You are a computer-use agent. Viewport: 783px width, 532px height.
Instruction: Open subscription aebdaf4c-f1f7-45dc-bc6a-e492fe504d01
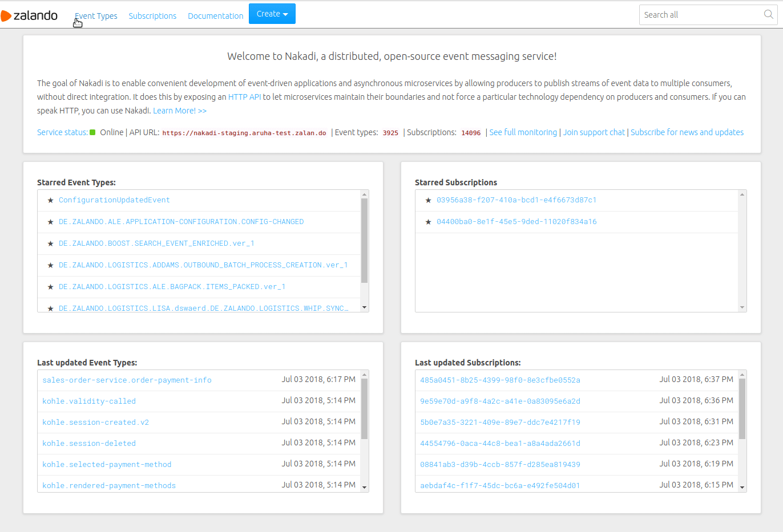[500, 486]
